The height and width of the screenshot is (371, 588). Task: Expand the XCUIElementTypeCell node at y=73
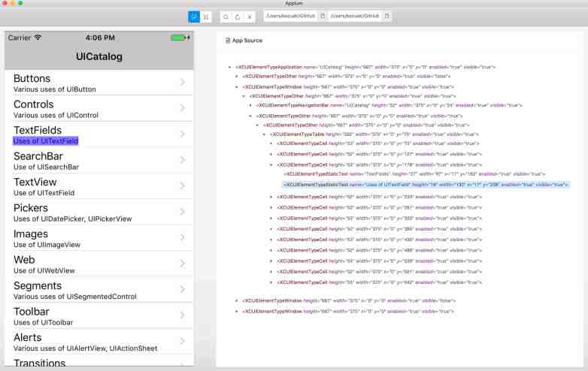271,143
